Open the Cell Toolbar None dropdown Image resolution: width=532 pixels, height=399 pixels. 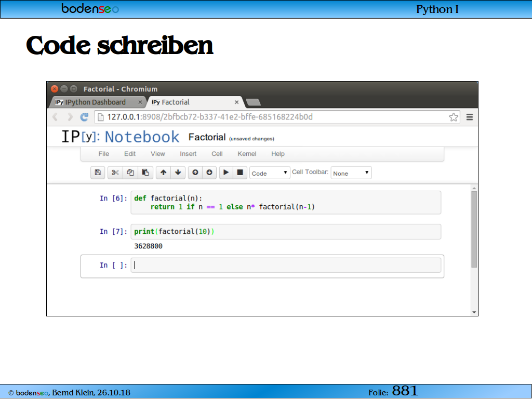tap(351, 173)
